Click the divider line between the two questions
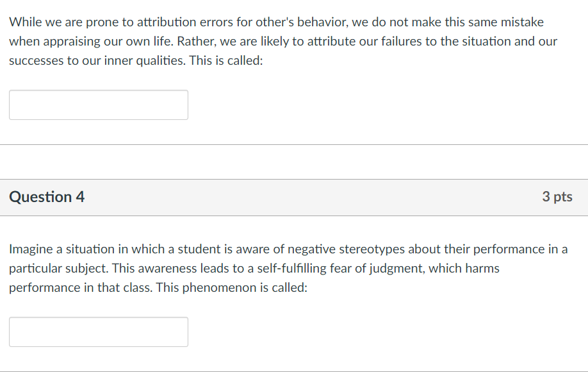The image size is (588, 372). pyautogui.click(x=294, y=145)
